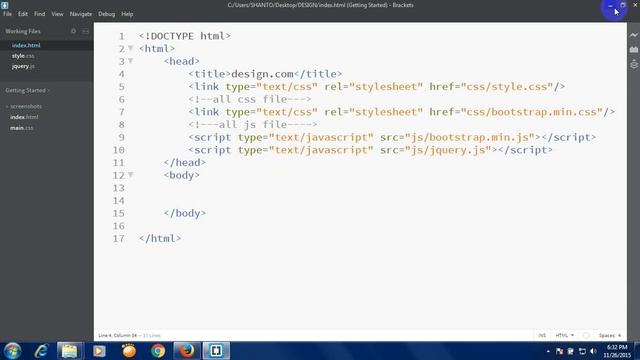Open Google Chrome from taskbar
Image resolution: width=640 pixels, height=360 pixels.
158,351
